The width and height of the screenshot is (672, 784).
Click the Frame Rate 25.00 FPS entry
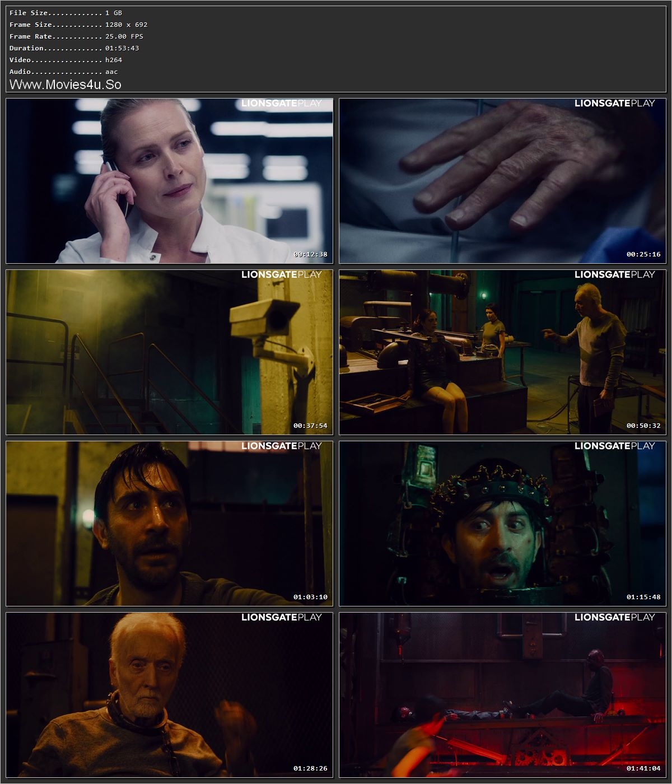tap(76, 36)
